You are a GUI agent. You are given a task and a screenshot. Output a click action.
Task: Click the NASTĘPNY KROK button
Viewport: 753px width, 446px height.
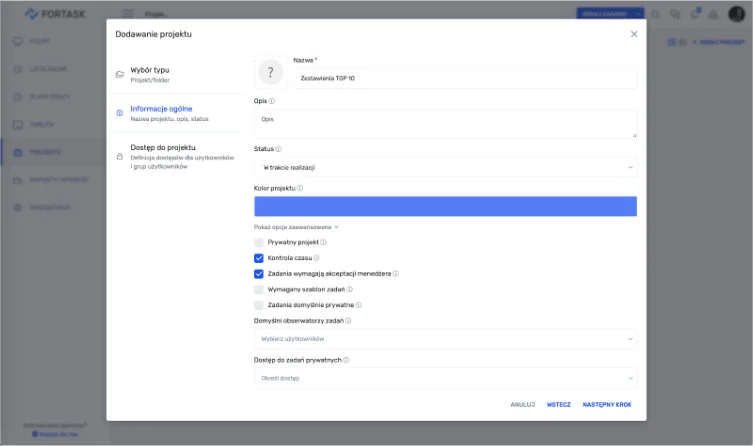pyautogui.click(x=607, y=405)
